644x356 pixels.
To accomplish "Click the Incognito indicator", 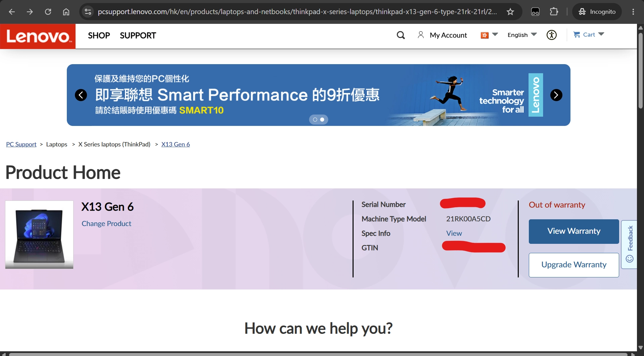I will point(597,12).
